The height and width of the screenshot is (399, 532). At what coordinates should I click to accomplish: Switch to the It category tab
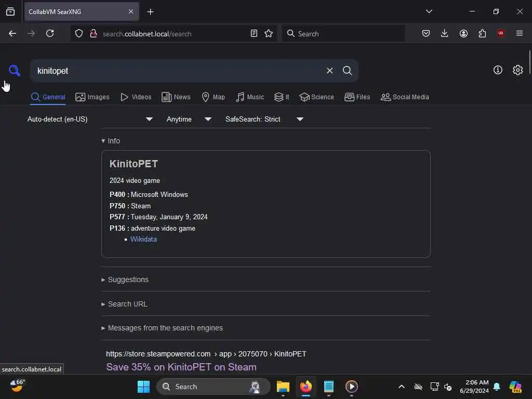(x=282, y=97)
